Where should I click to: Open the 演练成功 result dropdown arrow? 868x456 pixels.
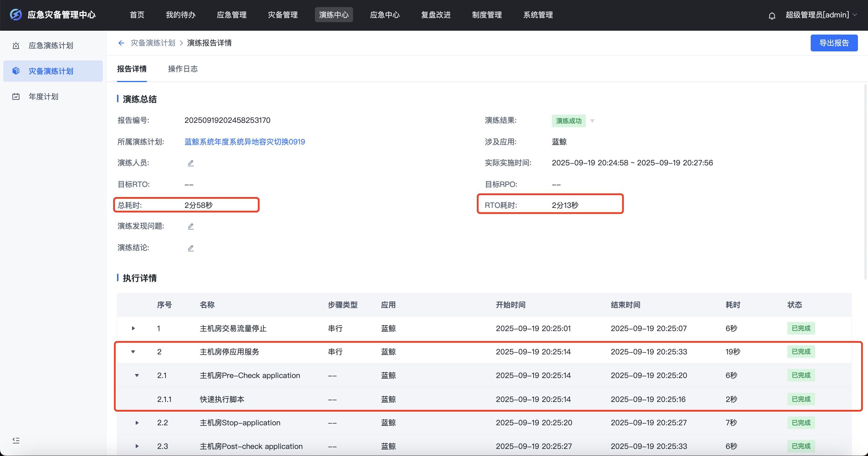(x=592, y=121)
